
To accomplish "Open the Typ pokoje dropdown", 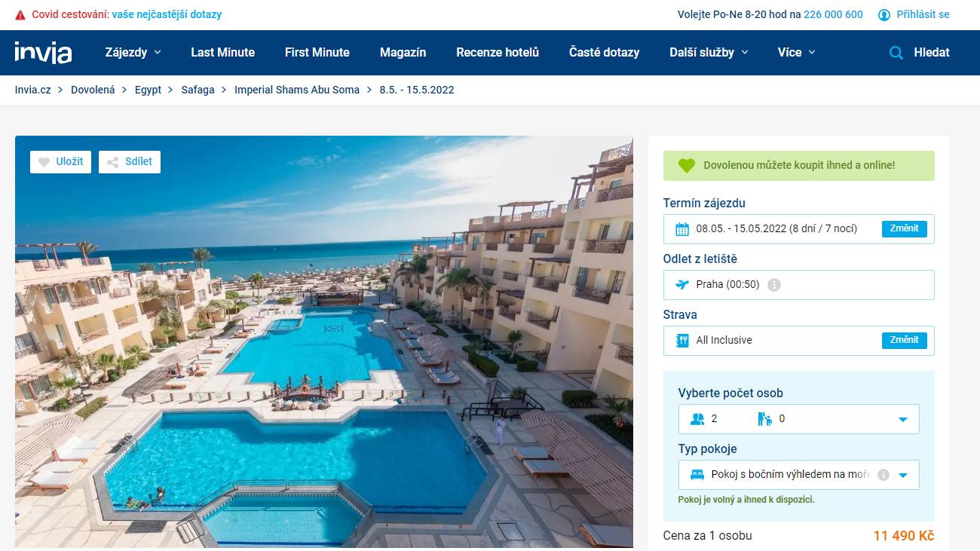I will pos(799,475).
